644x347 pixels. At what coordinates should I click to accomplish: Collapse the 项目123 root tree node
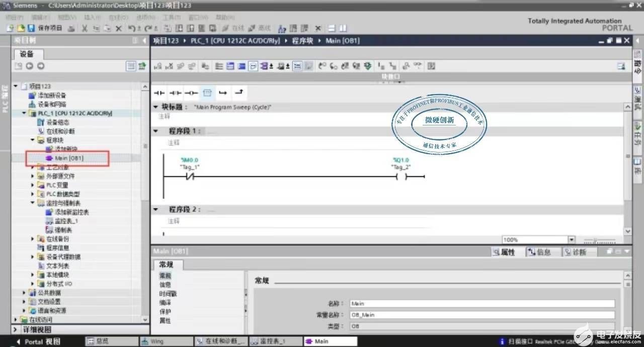16,86
